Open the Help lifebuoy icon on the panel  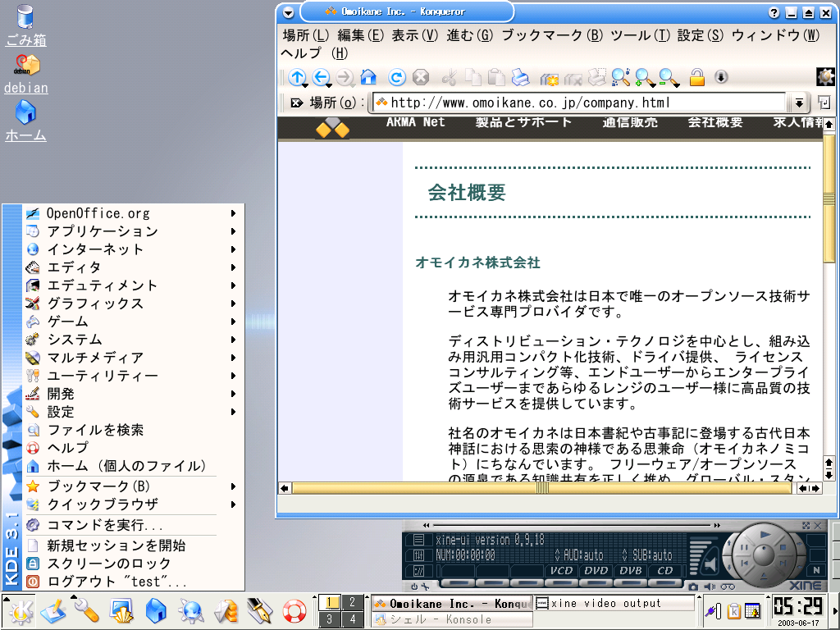point(294,611)
